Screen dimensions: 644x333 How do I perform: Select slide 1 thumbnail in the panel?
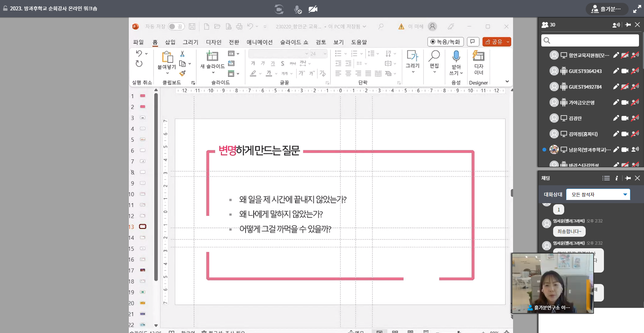[142, 96]
